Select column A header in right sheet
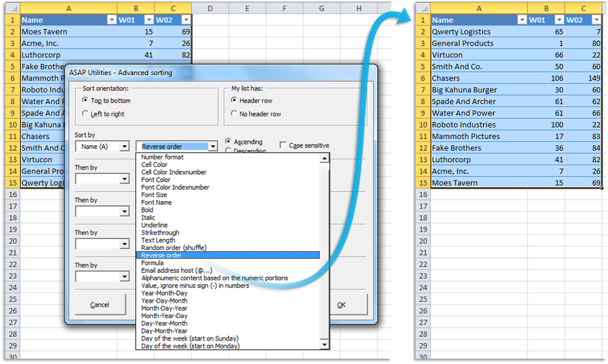 [479, 8]
